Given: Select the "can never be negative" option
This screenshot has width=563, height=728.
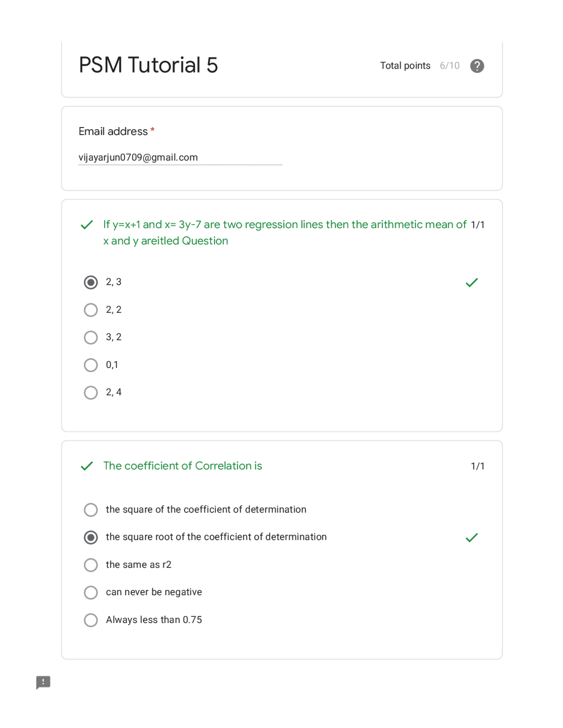Looking at the screenshot, I should point(91,592).
